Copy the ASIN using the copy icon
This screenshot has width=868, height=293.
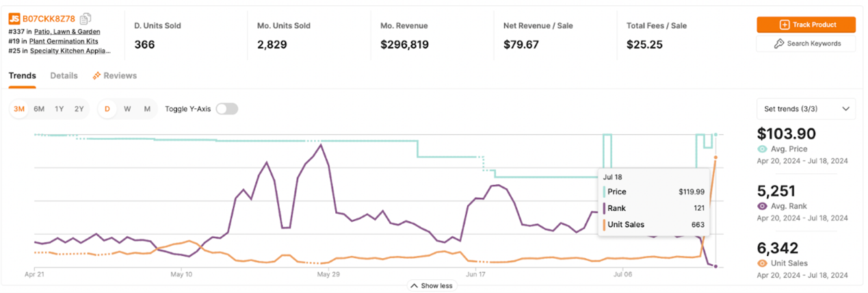(x=86, y=18)
